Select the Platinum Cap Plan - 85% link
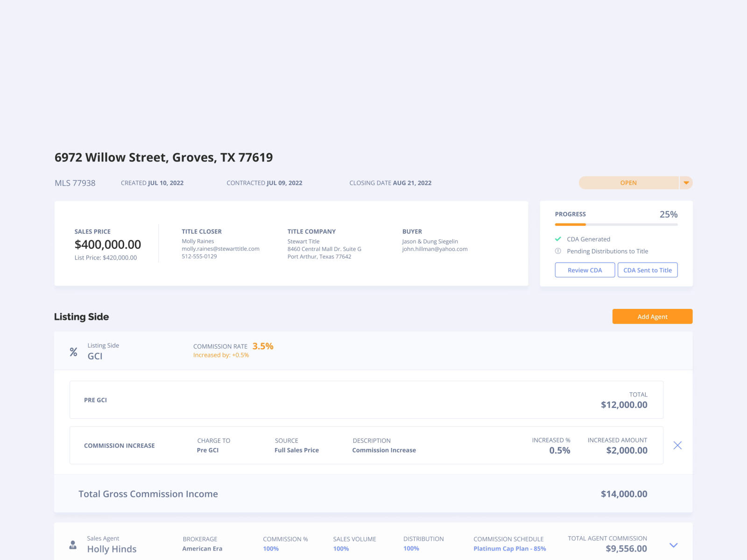 point(509,548)
